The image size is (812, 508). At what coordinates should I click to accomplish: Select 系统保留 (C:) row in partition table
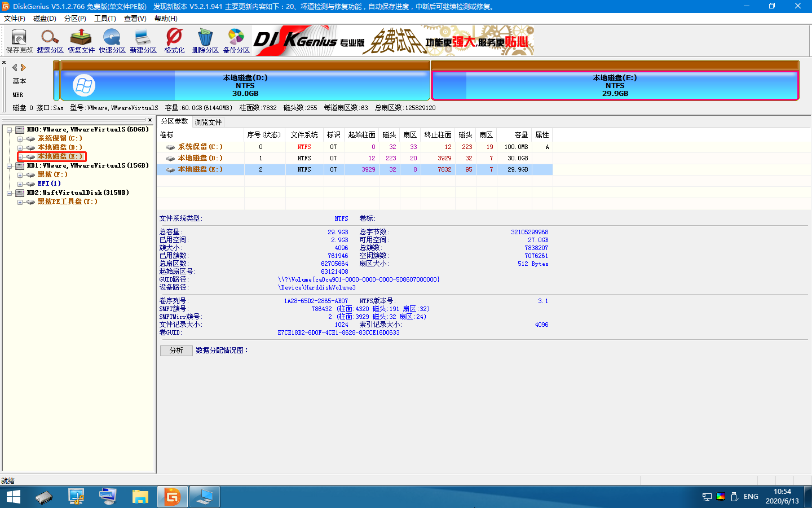[355, 147]
